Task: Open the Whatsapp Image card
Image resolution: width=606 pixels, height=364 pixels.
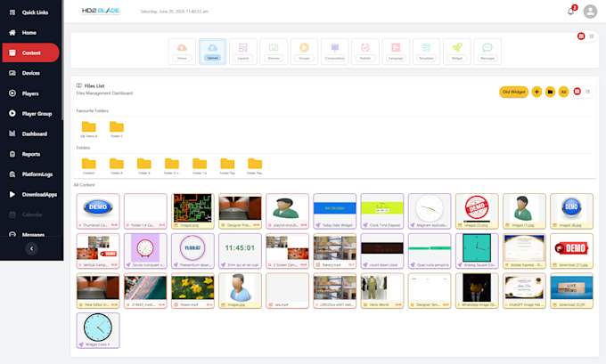Action: pos(477,291)
